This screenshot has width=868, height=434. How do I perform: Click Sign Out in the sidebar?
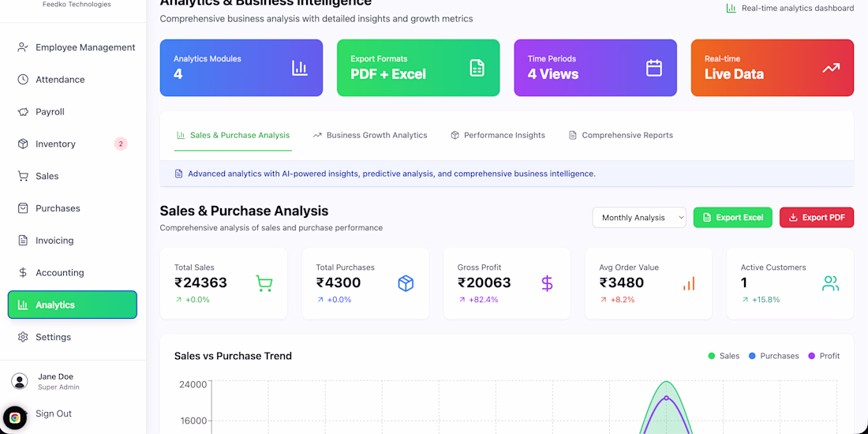tap(54, 413)
